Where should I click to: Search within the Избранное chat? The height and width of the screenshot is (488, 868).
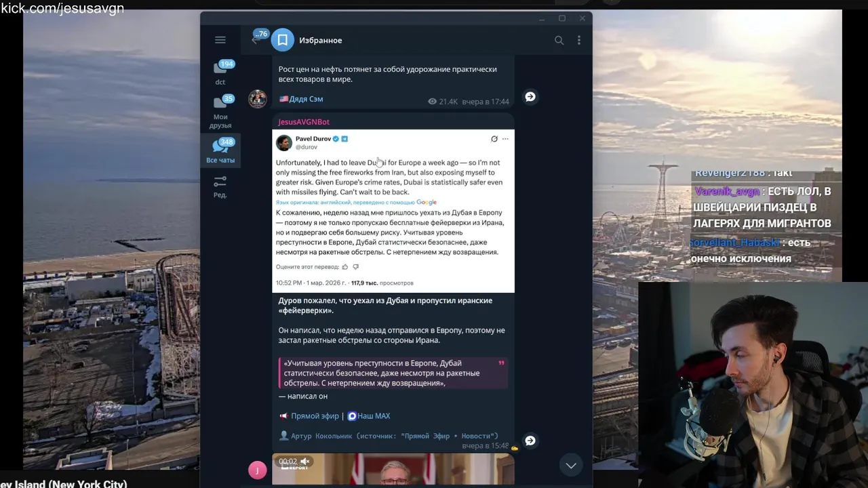(559, 40)
